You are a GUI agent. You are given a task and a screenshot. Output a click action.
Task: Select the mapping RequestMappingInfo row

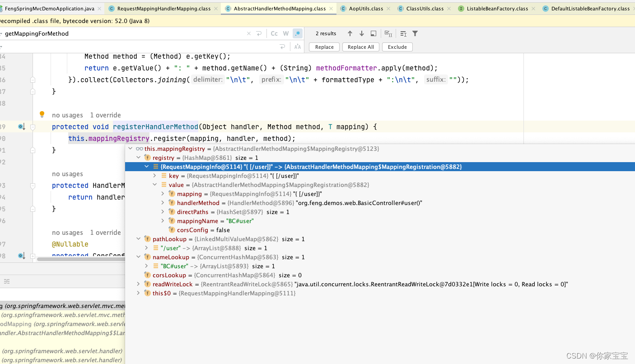coord(380,194)
